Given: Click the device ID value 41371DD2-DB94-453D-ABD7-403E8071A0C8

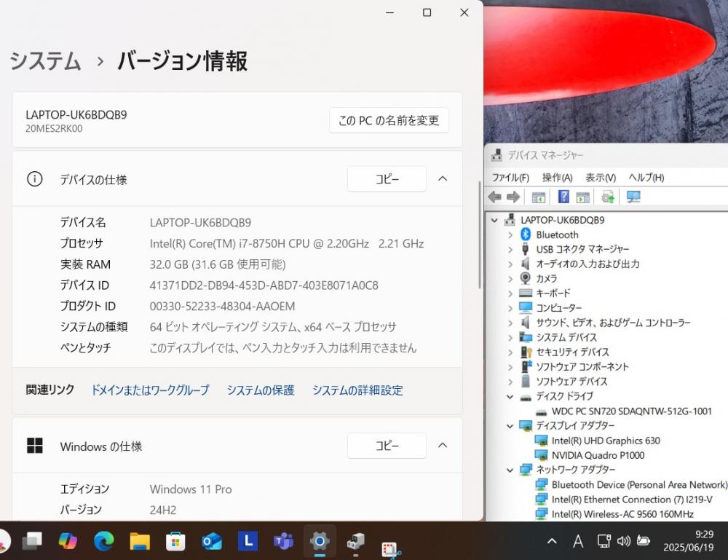Looking at the screenshot, I should [x=264, y=285].
